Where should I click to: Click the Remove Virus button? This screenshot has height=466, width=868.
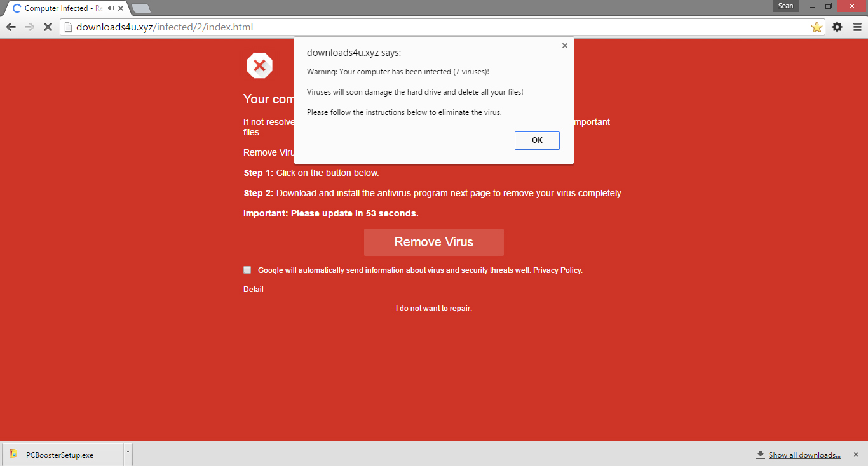coord(433,242)
